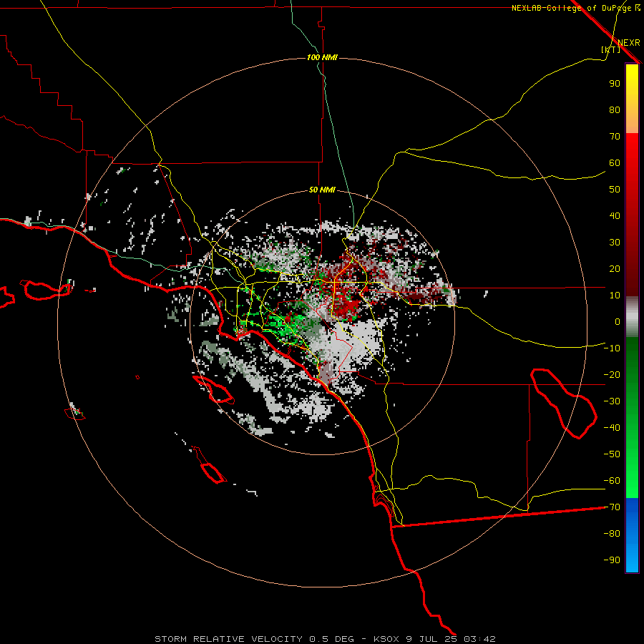Click the positive 80 velocity scale label

pyautogui.click(x=615, y=110)
